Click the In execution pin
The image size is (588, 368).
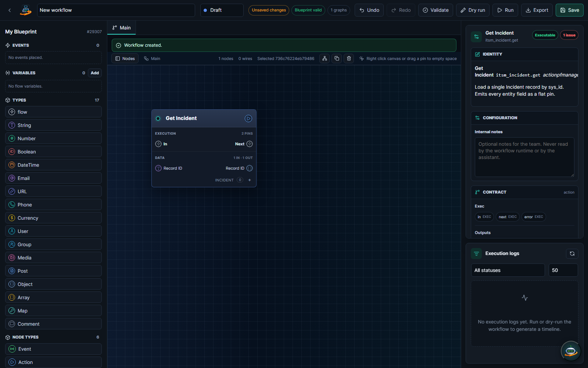(x=158, y=144)
